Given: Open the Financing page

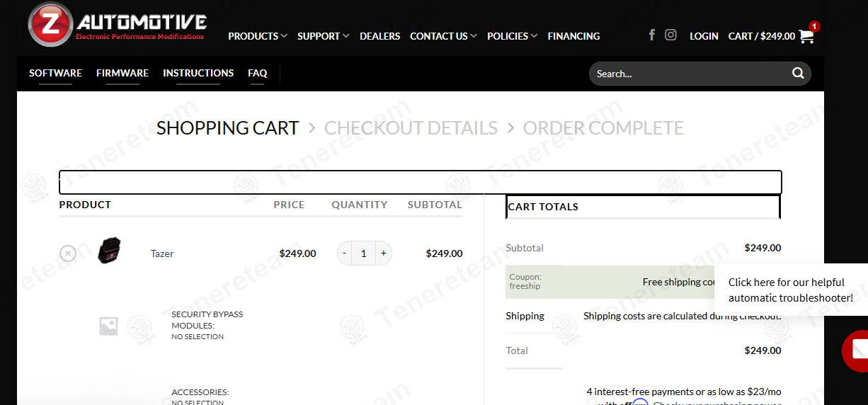Looking at the screenshot, I should coord(573,36).
